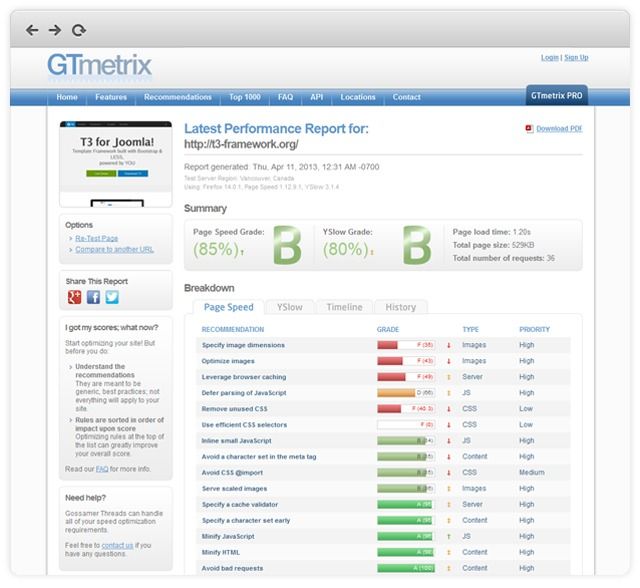Open the GTmetrix PRO tab
This screenshot has height=588, width=640.
click(x=557, y=95)
